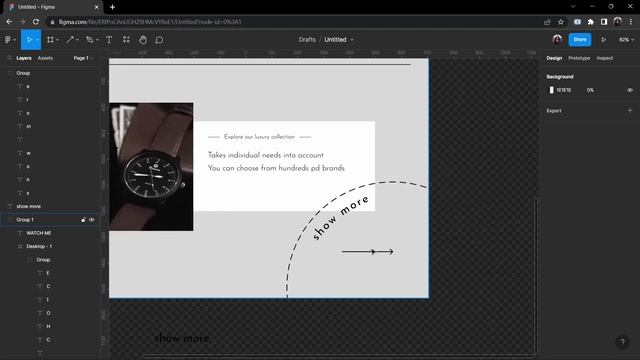640x360 pixels.
Task: Open the Prototype tab
Action: [579, 58]
